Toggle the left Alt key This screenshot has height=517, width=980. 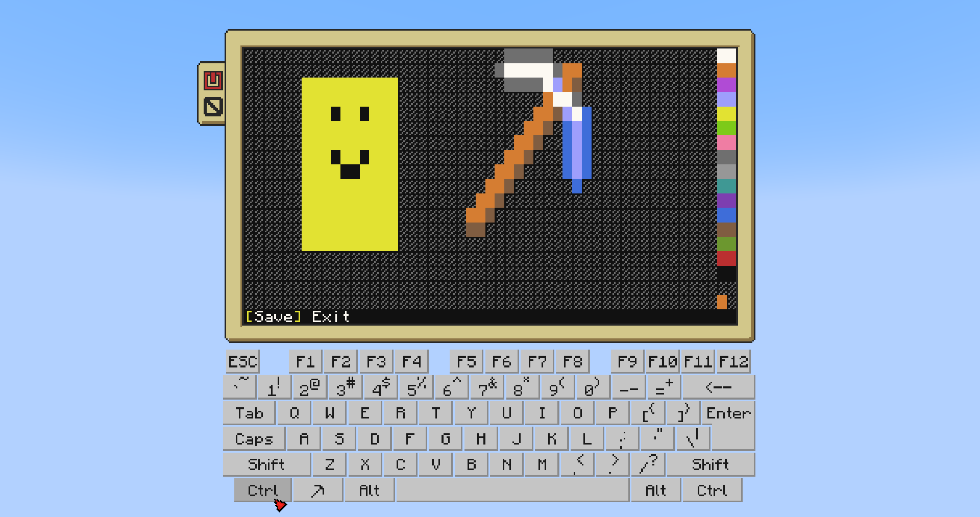369,490
